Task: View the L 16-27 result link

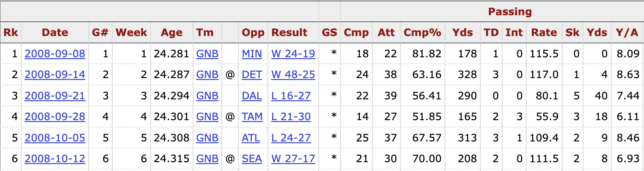Action: 291,96
